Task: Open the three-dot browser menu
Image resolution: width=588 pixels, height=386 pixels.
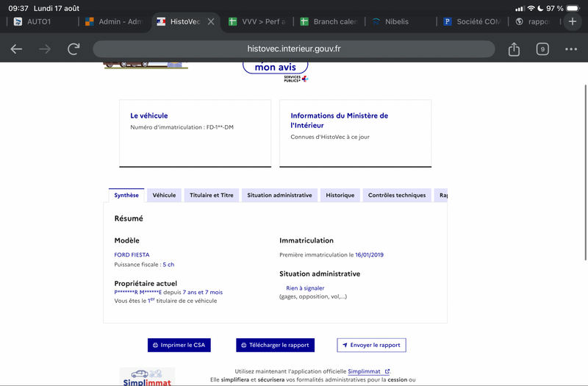Action: 571,49
